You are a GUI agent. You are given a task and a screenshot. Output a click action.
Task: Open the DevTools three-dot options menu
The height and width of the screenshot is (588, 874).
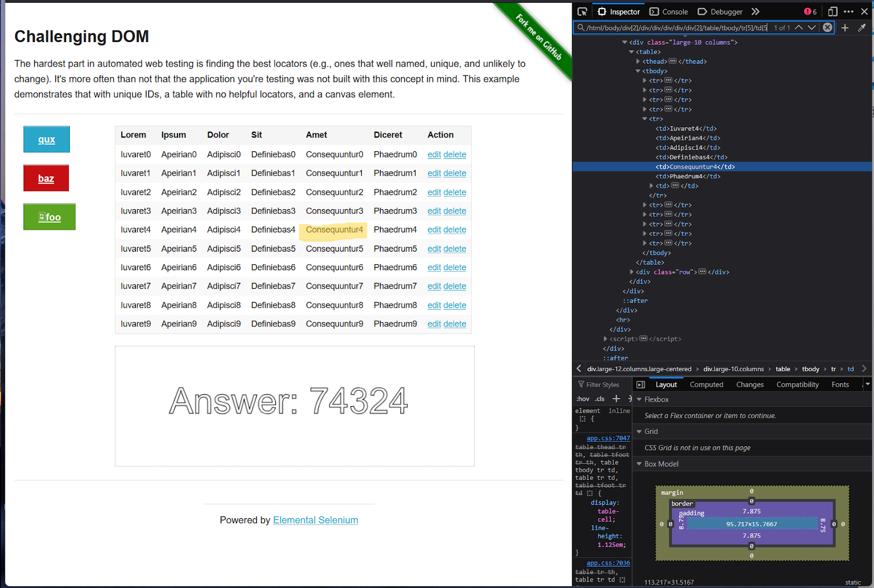(848, 11)
